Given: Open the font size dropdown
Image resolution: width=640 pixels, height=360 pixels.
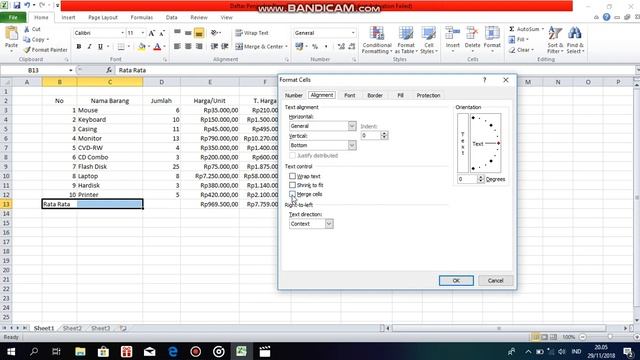Looking at the screenshot, I should click(142, 33).
